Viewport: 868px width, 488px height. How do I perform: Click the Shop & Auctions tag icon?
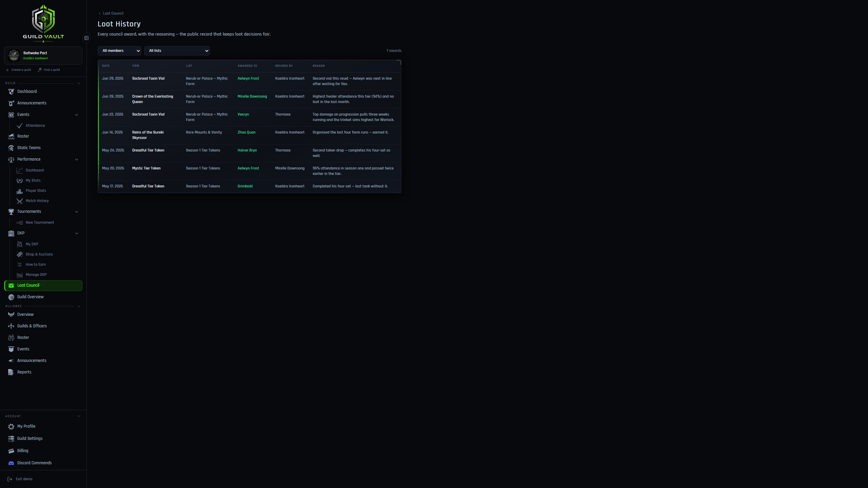pos(20,255)
